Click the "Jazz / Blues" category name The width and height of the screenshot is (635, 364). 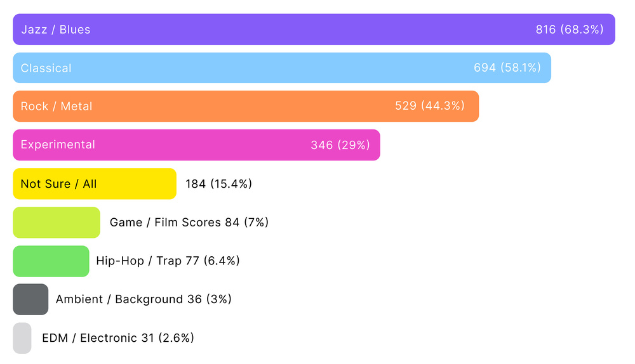pos(56,30)
